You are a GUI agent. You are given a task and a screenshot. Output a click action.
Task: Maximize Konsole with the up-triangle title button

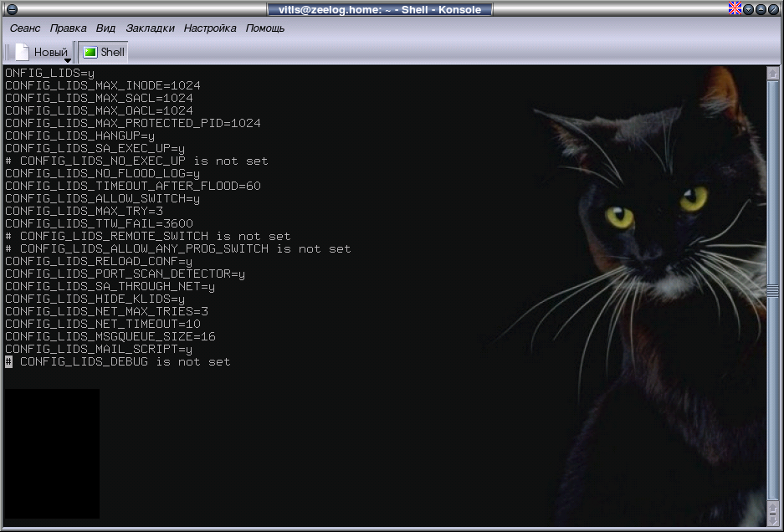click(x=761, y=9)
